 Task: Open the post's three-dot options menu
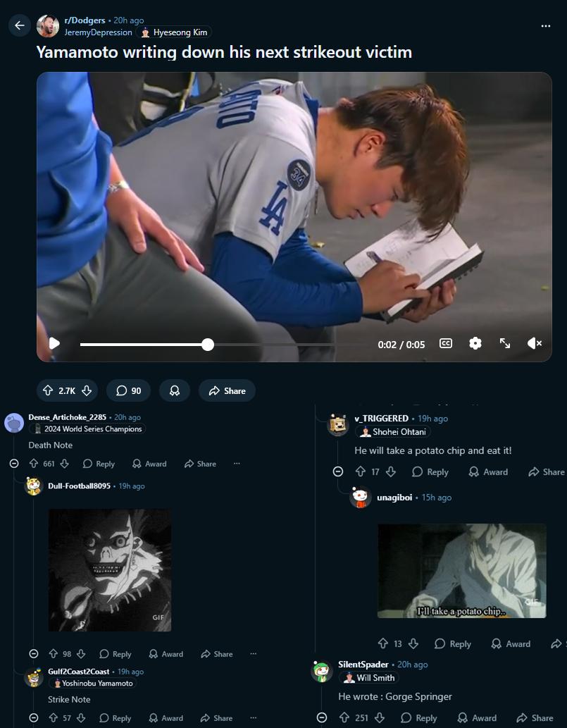(x=545, y=25)
